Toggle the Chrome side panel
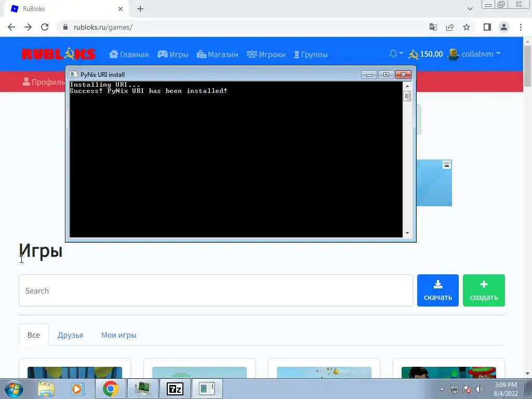 tap(487, 27)
